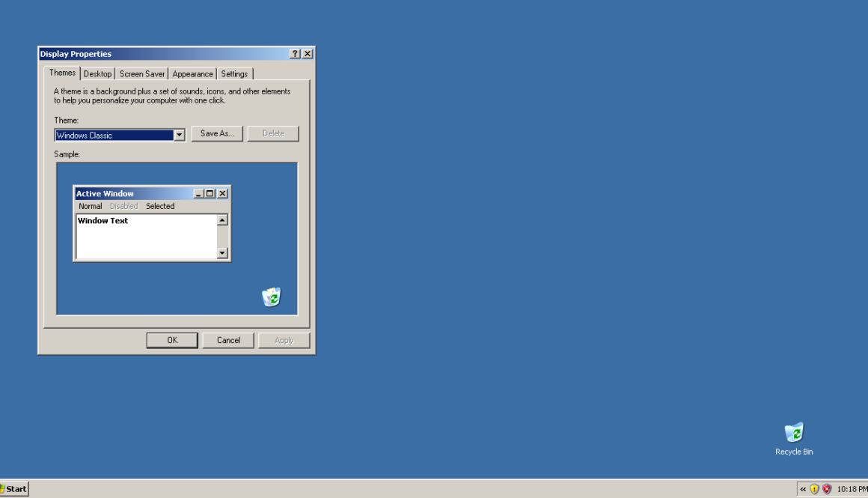868x498 pixels.
Task: Click the sample window's scroll down arrow
Action: pyautogui.click(x=222, y=253)
